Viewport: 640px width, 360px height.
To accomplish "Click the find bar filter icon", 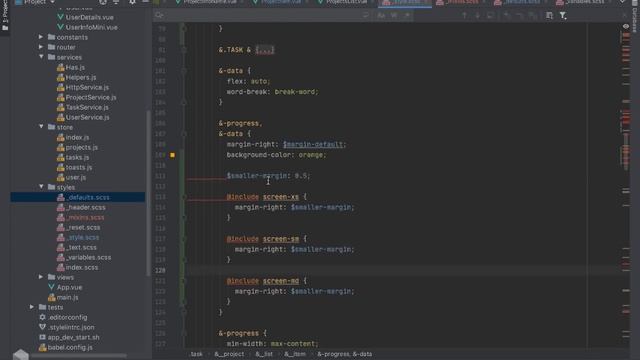I will click(x=563, y=15).
